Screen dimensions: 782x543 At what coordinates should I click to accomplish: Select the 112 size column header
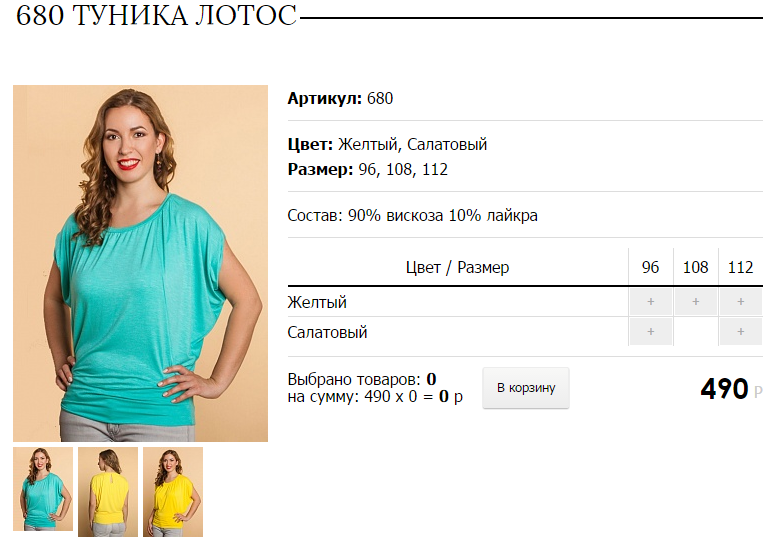pos(741,267)
